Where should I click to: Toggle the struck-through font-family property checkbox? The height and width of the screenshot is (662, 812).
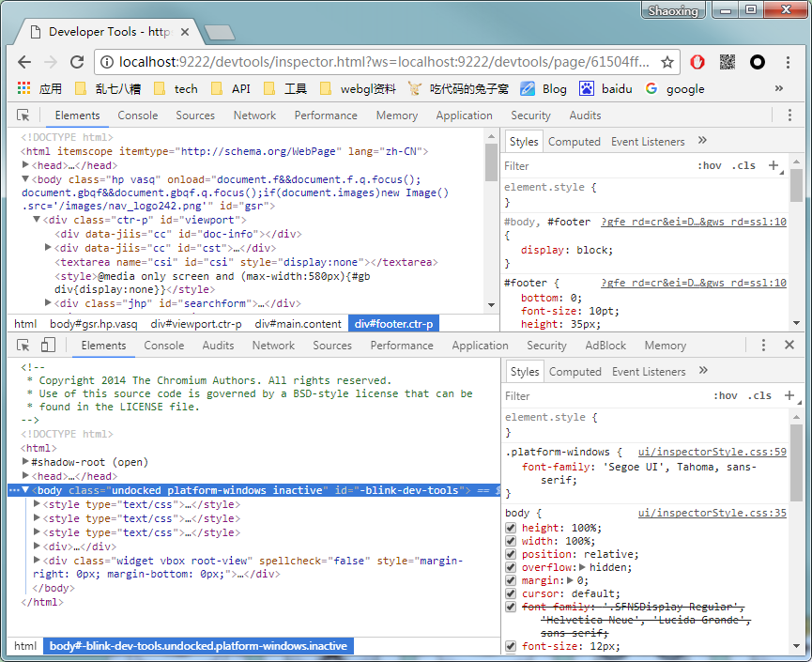pos(511,607)
